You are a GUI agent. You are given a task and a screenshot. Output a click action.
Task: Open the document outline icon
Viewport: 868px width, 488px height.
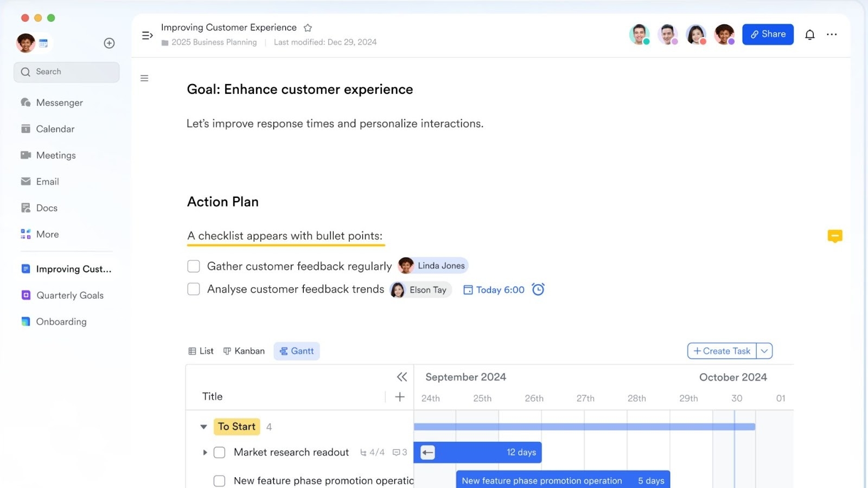[x=144, y=78]
